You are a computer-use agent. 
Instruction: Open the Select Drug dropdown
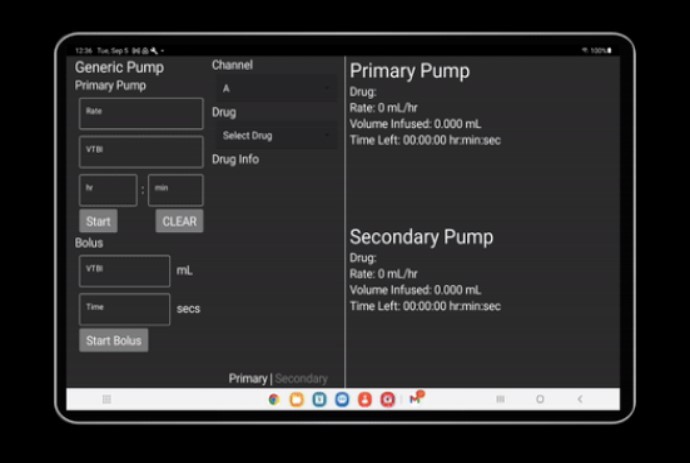click(275, 136)
